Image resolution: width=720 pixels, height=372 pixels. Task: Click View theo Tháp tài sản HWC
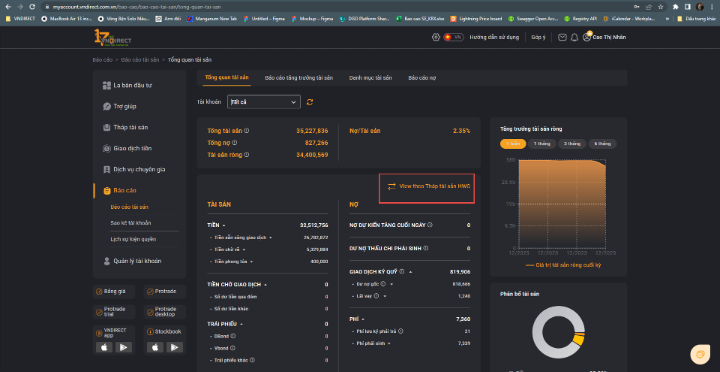tap(429, 186)
